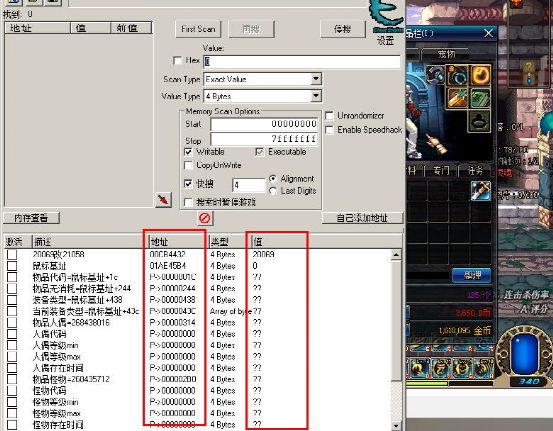The height and width of the screenshot is (431, 553).
Task: Enable the Unrandomizer checkbox
Action: (329, 116)
